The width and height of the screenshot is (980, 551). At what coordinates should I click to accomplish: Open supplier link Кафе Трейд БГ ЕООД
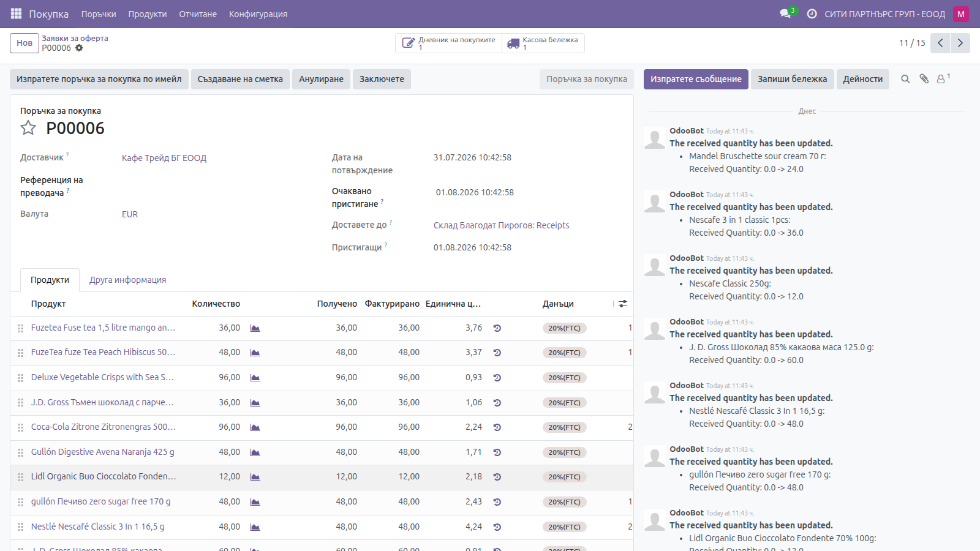click(164, 158)
